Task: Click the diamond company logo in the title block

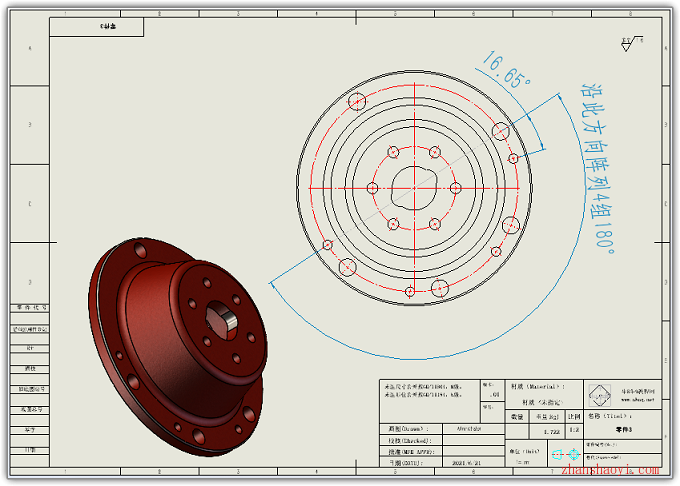Action: tap(600, 395)
